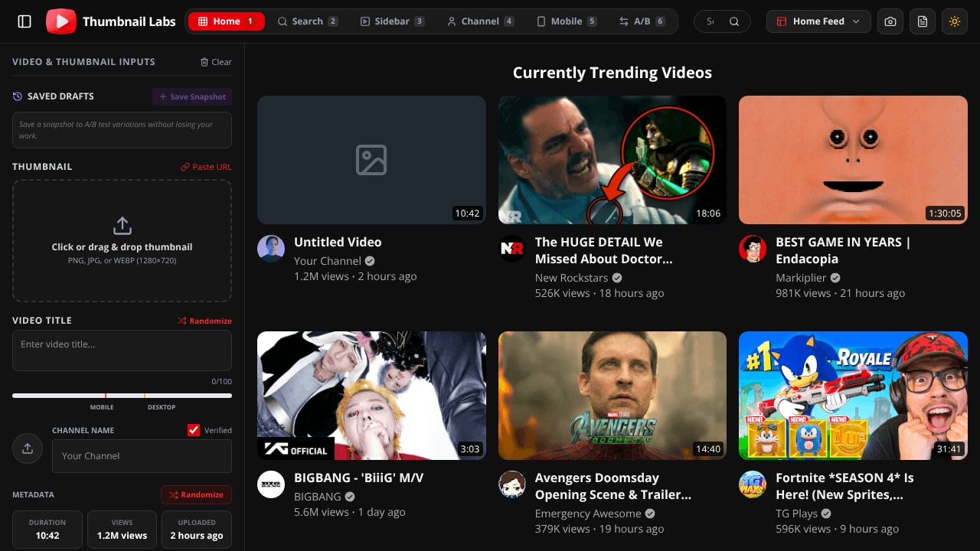Open the Doctor Doom HUGE DETAIL thumbnail
Image resolution: width=980 pixels, height=551 pixels.
tap(612, 160)
